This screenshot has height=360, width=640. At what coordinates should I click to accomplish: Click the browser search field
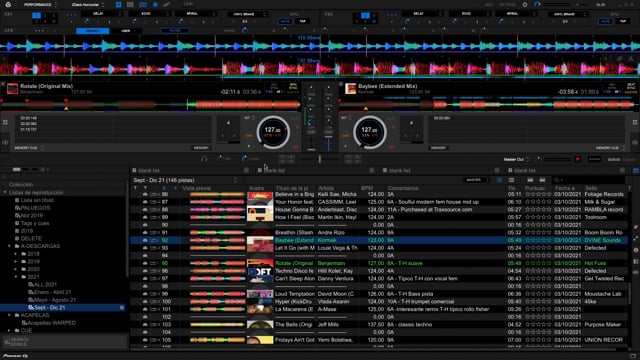point(589,180)
